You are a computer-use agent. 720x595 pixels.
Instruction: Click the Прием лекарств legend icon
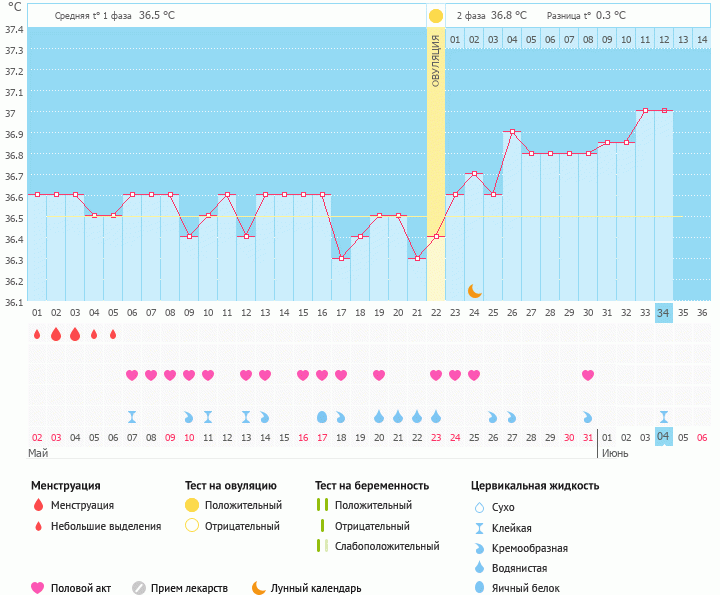point(139,588)
